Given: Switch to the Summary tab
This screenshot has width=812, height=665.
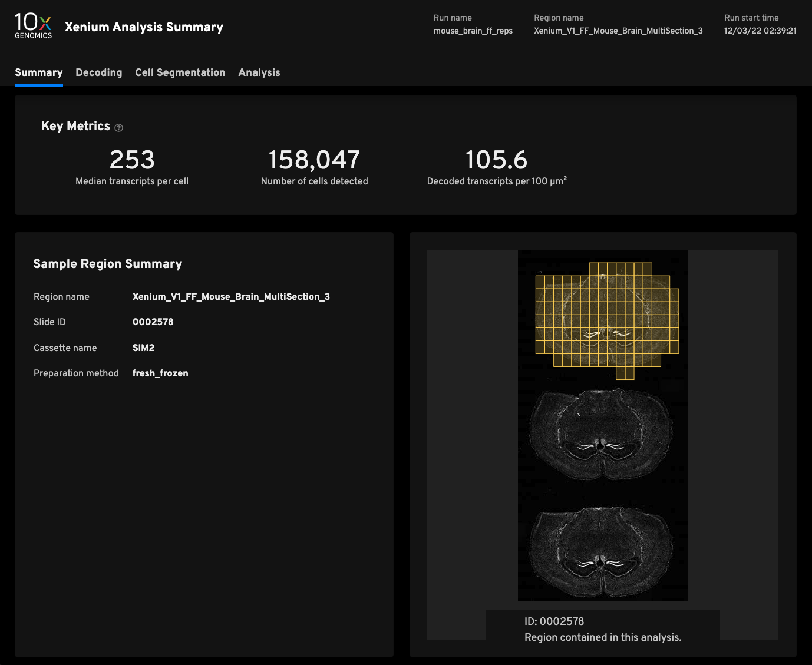Looking at the screenshot, I should tap(39, 72).
